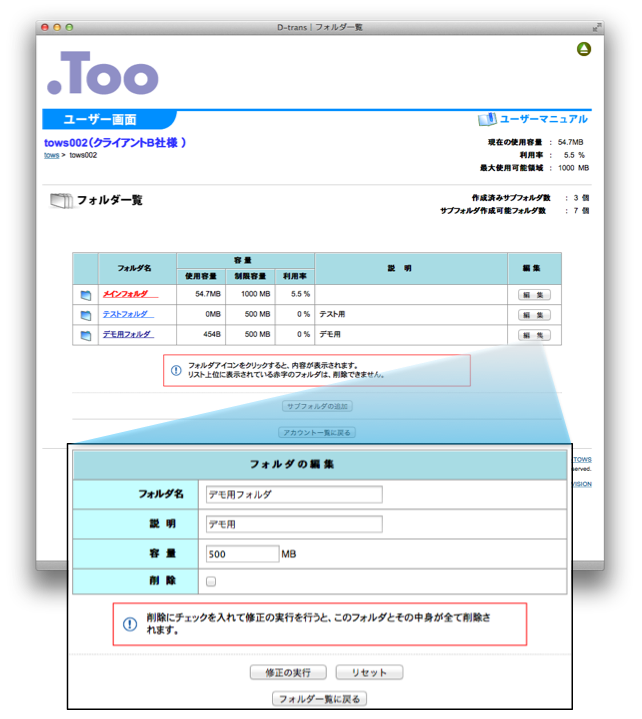Click the 容量 field showing 500
The width and height of the screenshot is (642, 719).
pos(241,553)
